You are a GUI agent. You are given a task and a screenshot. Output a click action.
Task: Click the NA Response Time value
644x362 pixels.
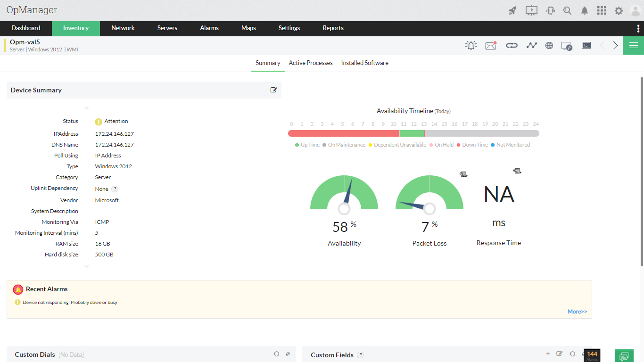pos(499,194)
